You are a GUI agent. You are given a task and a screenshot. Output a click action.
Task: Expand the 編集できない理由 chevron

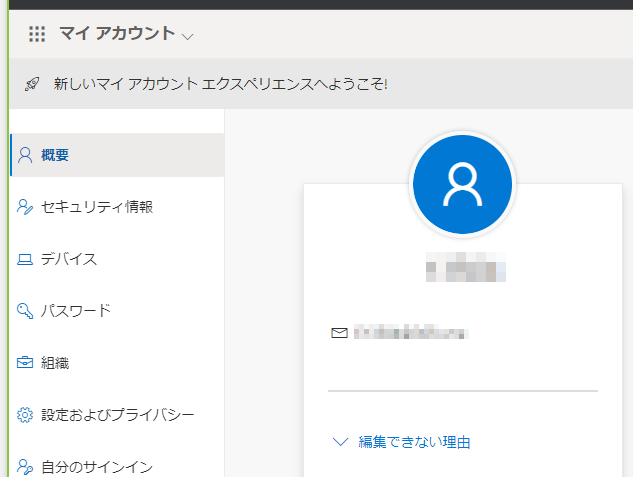(340, 441)
